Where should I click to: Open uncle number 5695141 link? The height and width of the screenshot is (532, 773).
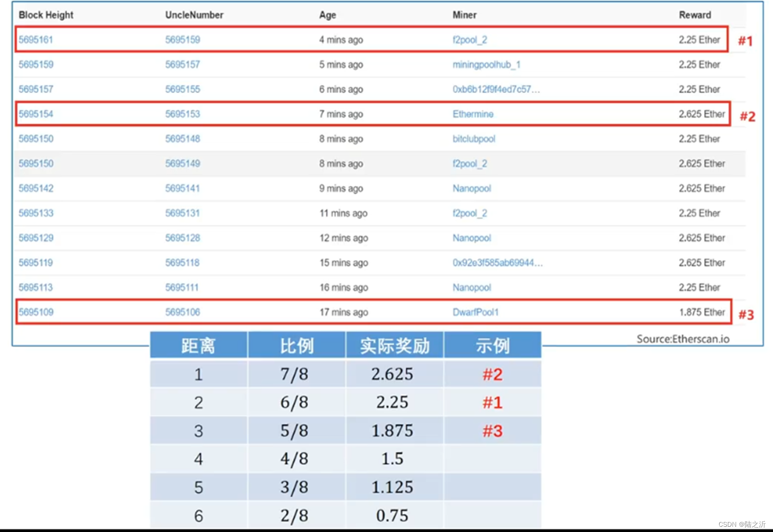(x=182, y=188)
